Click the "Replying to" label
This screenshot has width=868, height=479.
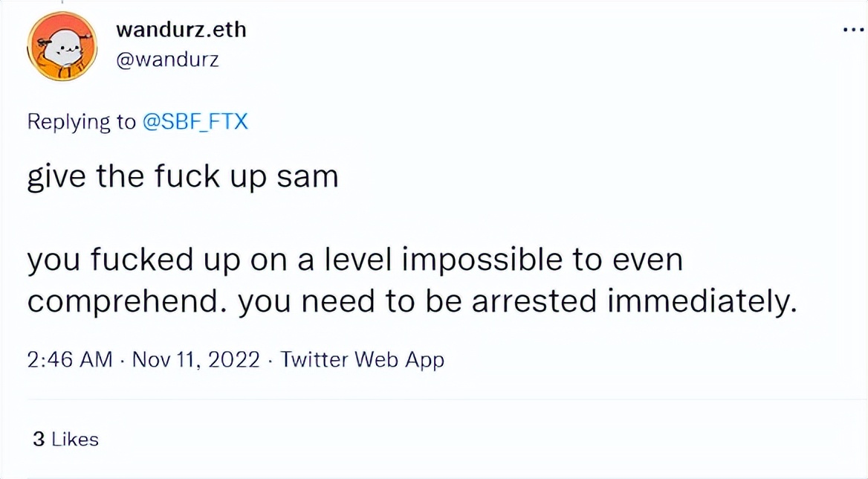[x=82, y=121]
